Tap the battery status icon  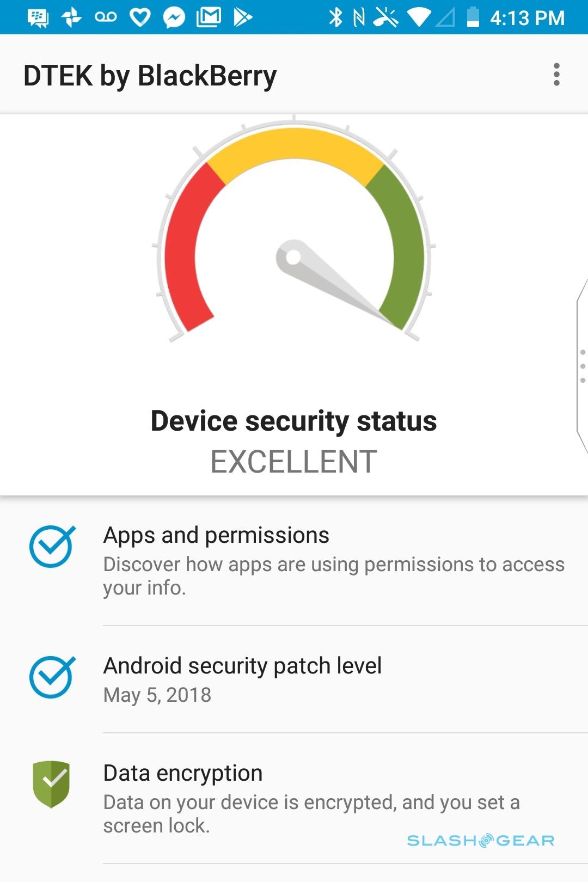pos(473,17)
